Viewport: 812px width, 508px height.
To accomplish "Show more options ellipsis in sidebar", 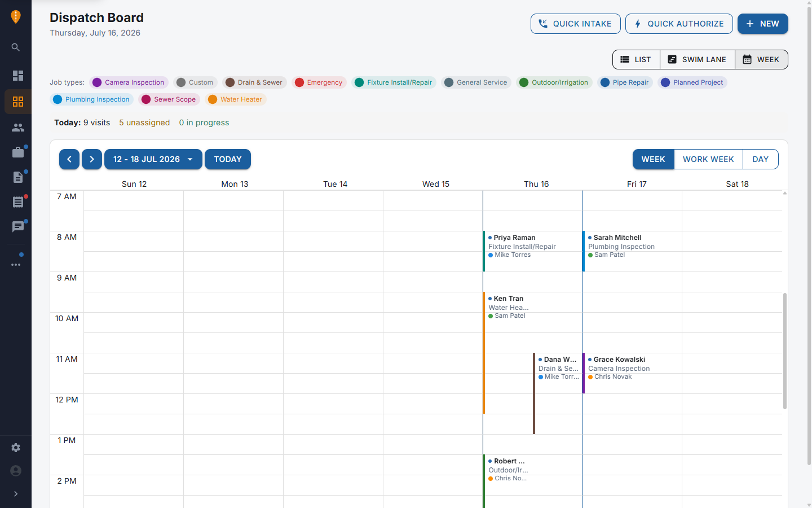I will (x=16, y=264).
